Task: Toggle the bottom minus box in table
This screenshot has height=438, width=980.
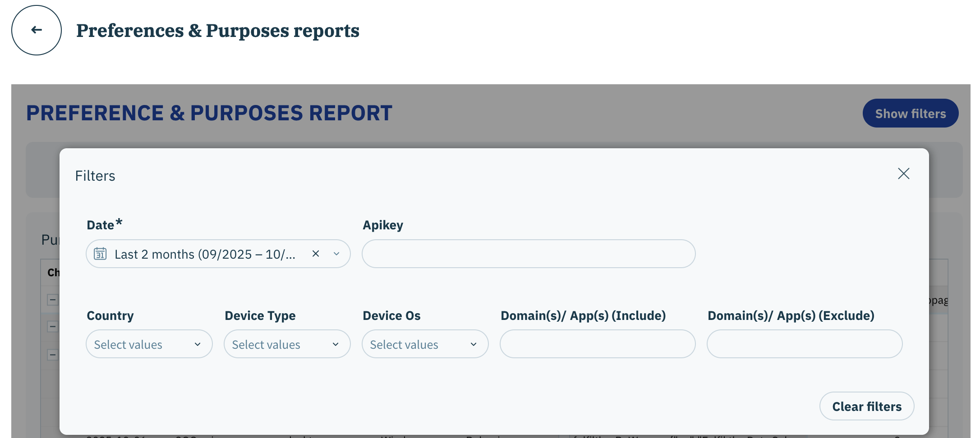Action: click(x=53, y=355)
